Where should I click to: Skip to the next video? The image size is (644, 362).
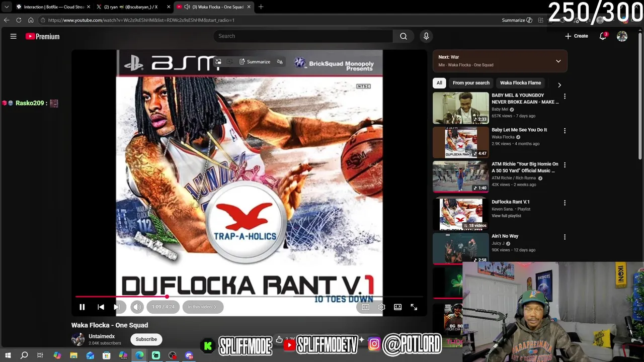[117, 307]
